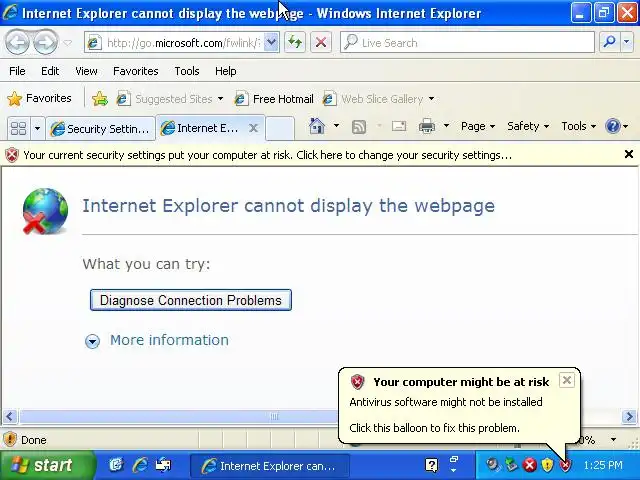
Task: Expand the Print options dropdown arrow
Action: point(446,126)
